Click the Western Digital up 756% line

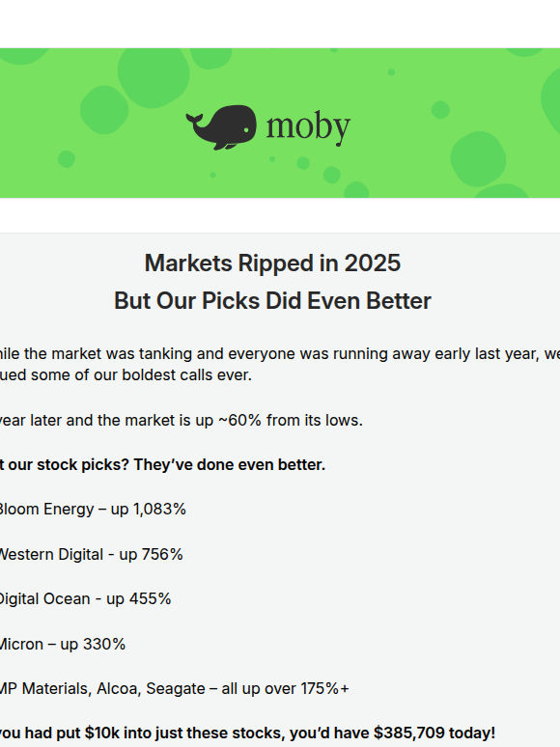91,555
